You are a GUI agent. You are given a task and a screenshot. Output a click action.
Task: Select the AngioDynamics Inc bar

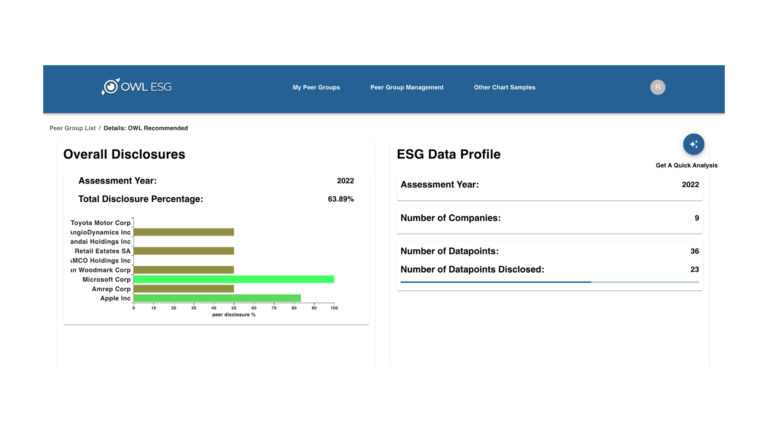click(183, 232)
